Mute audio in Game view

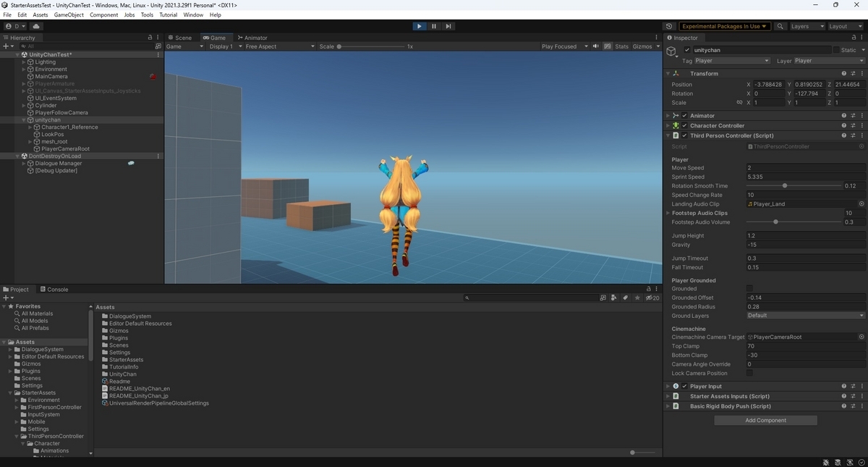pyautogui.click(x=596, y=46)
